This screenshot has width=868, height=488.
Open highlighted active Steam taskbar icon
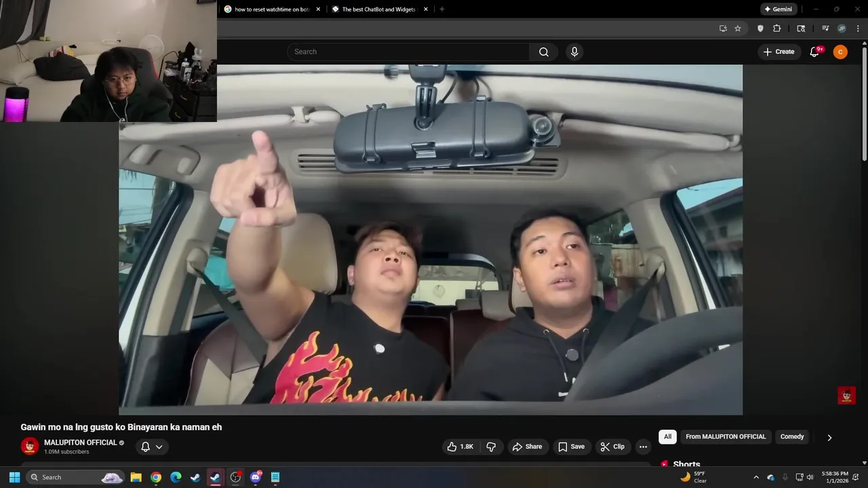coord(216,477)
